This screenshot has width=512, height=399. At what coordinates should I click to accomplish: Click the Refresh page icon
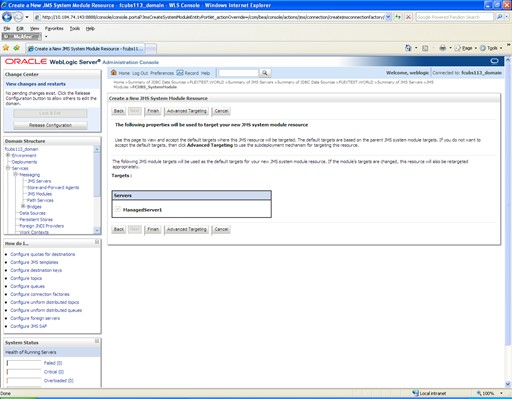[x=398, y=17]
